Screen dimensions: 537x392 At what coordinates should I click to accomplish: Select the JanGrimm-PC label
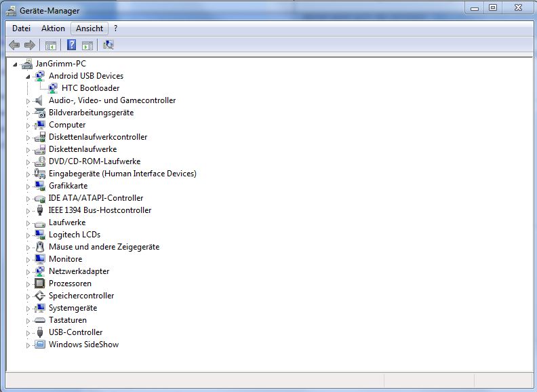tap(60, 64)
